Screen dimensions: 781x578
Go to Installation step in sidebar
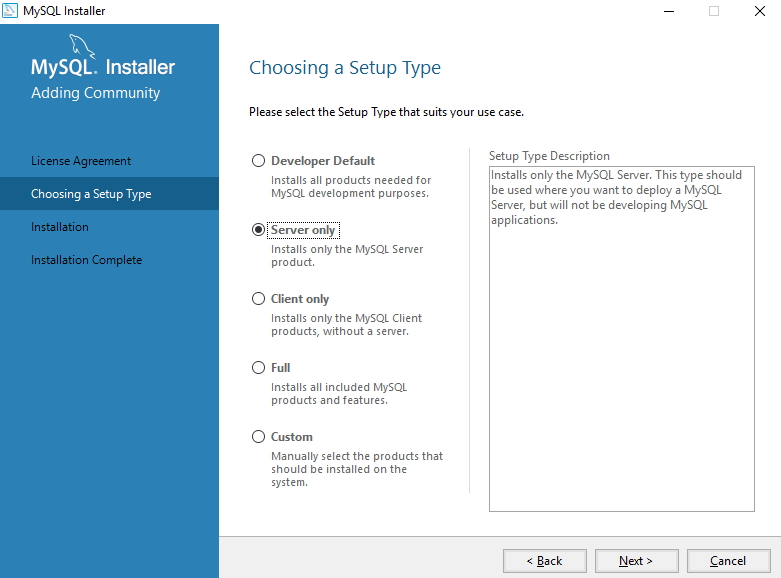[60, 227]
